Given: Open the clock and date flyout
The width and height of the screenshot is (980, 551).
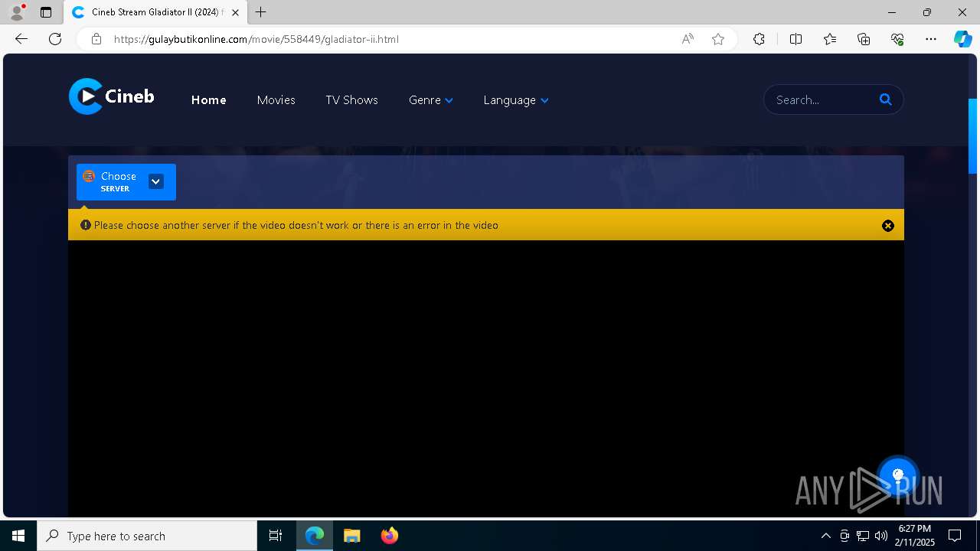Looking at the screenshot, I should point(915,536).
